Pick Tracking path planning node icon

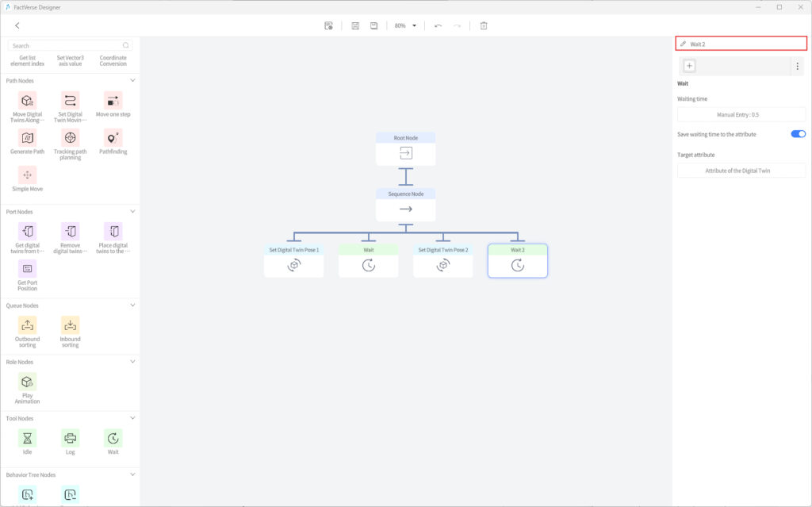click(70, 138)
